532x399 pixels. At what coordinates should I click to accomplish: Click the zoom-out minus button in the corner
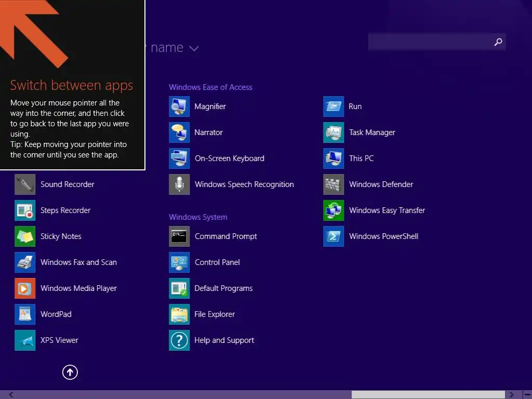pos(528,395)
